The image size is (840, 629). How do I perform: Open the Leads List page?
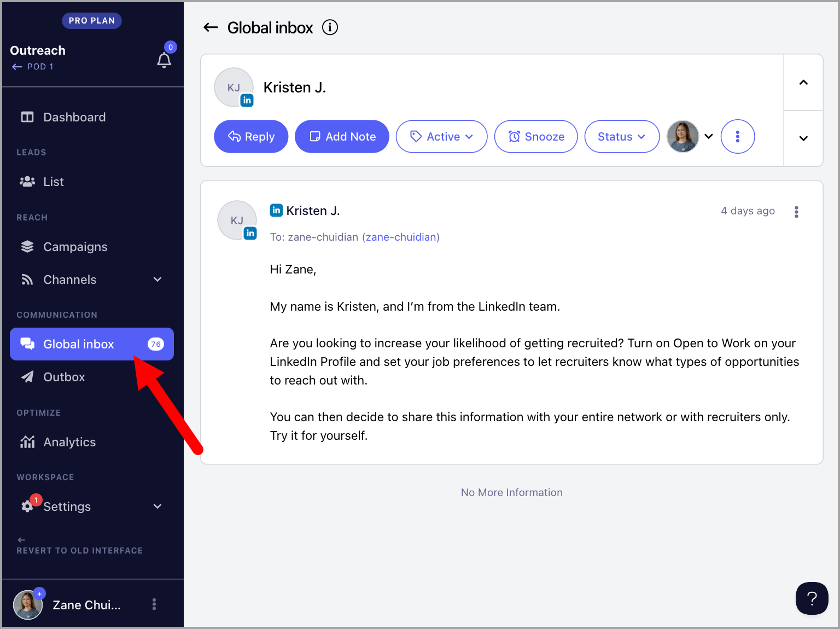coord(92,182)
